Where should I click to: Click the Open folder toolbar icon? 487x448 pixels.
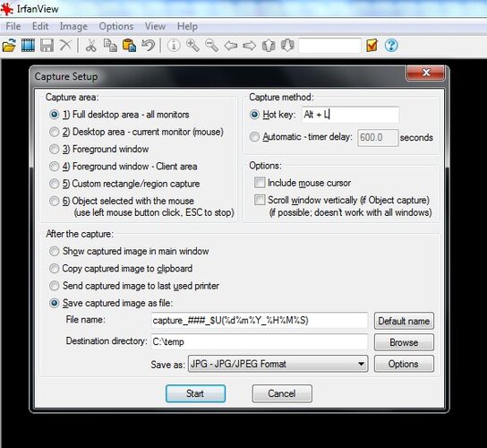point(9,46)
